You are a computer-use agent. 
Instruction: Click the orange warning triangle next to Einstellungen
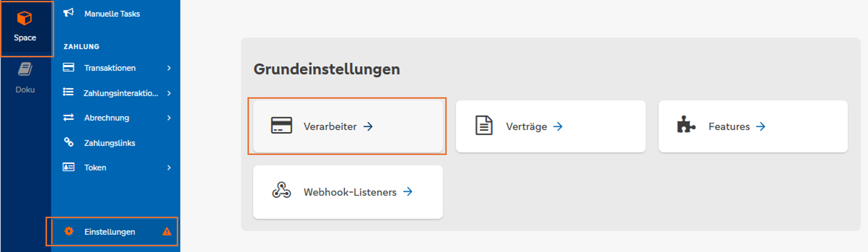tap(167, 231)
